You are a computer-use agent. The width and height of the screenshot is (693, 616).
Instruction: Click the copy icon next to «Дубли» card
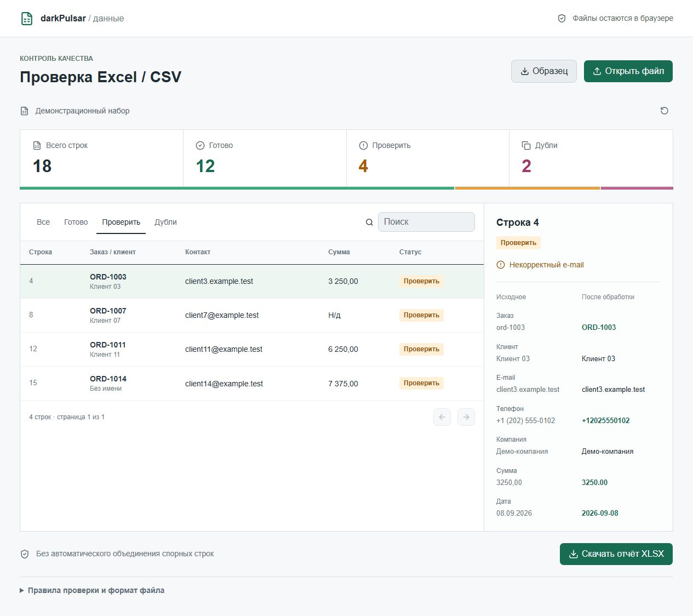[526, 145]
